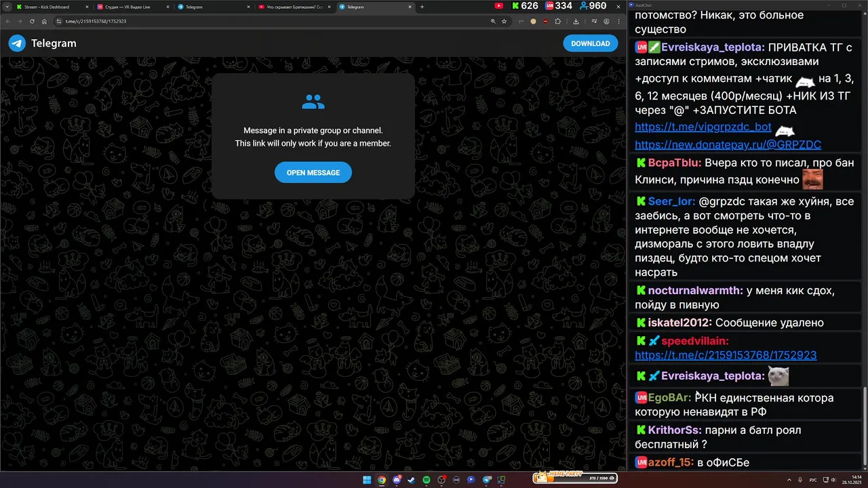
Task: Open a new browser tab with plus button
Action: pyautogui.click(x=422, y=7)
